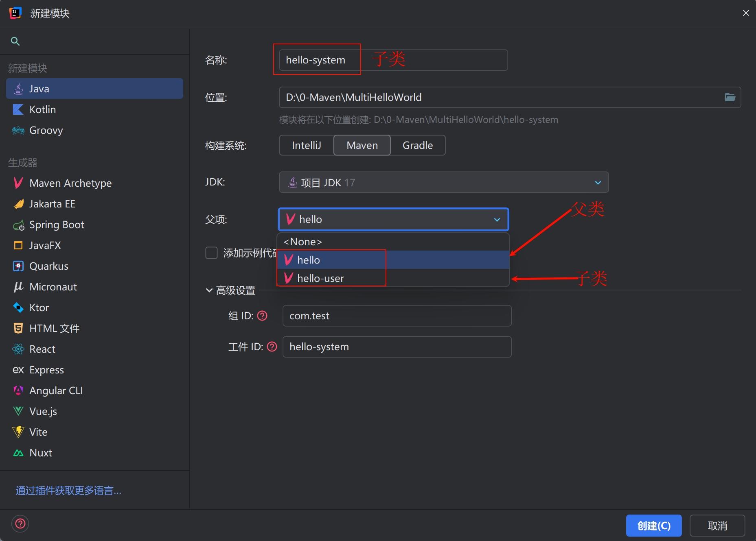Click the 组 ID text field
The width and height of the screenshot is (756, 541).
(397, 316)
